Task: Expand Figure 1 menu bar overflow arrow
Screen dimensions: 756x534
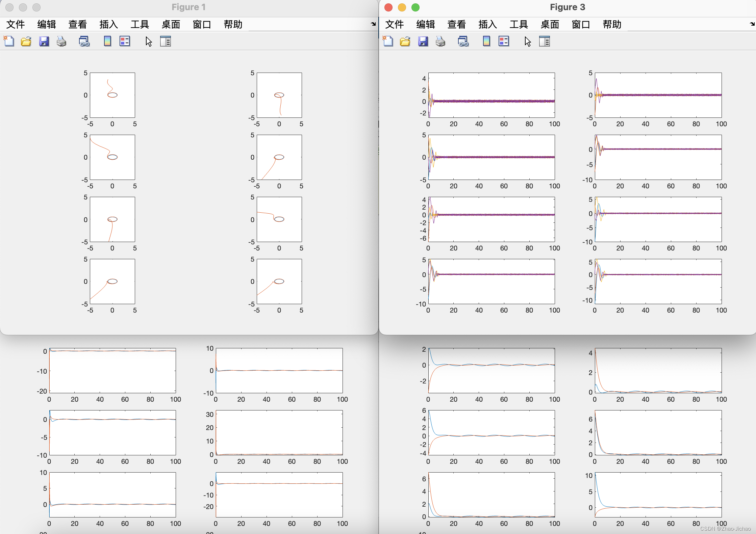Action: tap(373, 24)
